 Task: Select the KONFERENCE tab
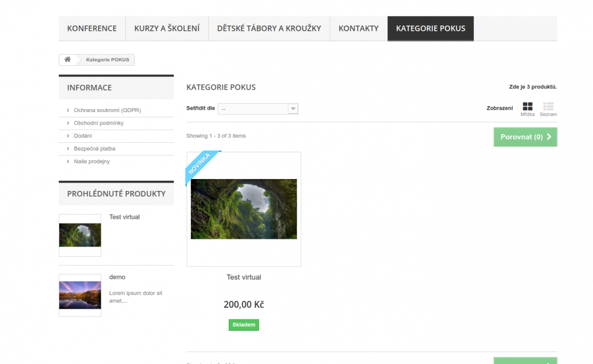[x=92, y=28]
